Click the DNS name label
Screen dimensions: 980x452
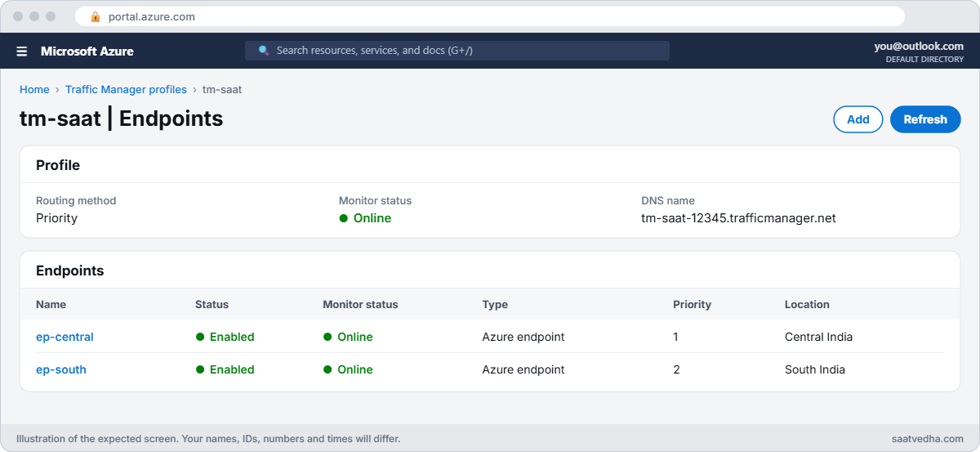pyautogui.click(x=668, y=200)
